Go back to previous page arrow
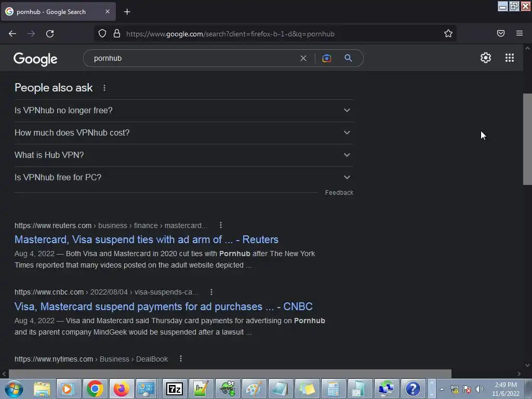The height and width of the screenshot is (399, 532). click(12, 34)
